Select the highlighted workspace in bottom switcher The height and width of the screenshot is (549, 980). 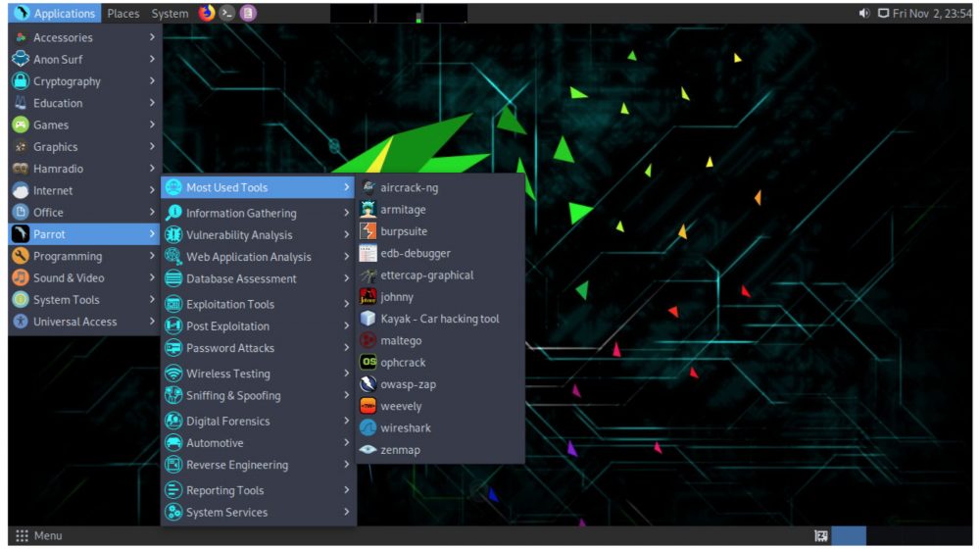click(x=849, y=535)
